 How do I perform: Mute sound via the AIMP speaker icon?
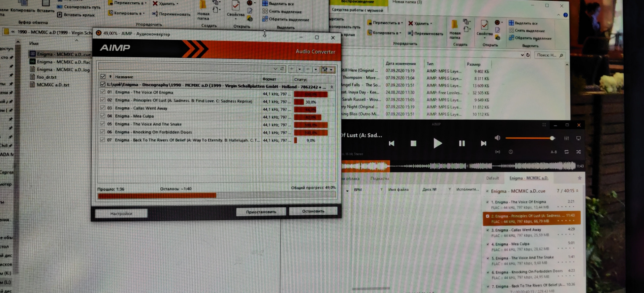(x=497, y=138)
